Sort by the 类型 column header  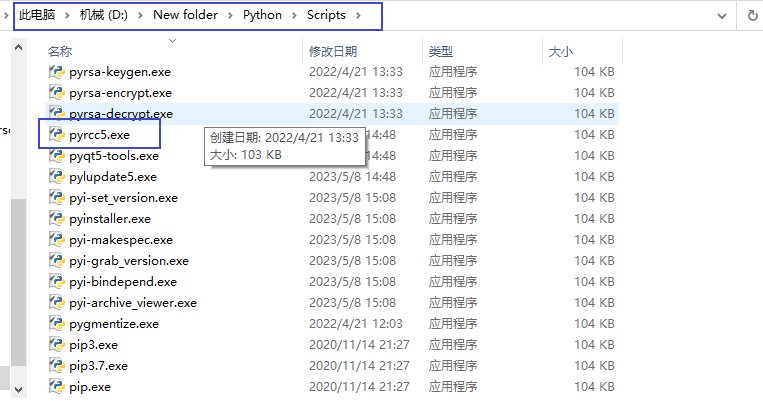[x=441, y=50]
